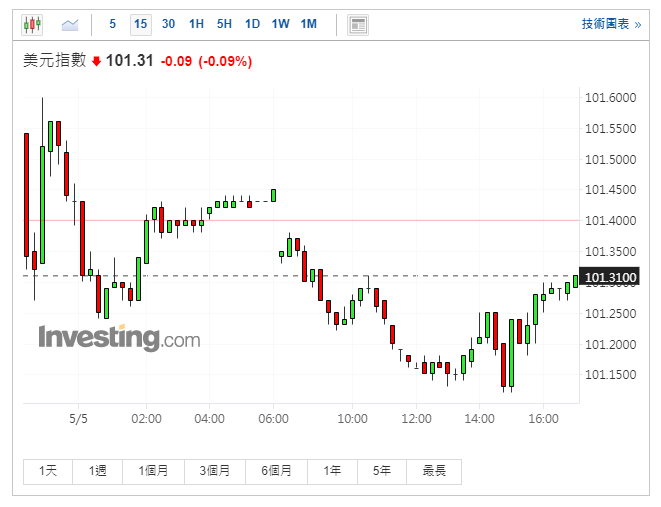Click the 101.4500 axis label
The image size is (661, 507).
[x=610, y=190]
